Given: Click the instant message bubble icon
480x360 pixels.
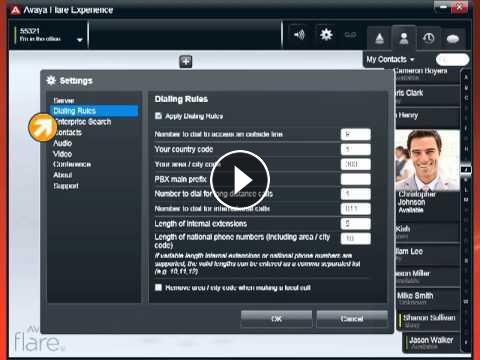Looking at the screenshot, I should [x=453, y=39].
